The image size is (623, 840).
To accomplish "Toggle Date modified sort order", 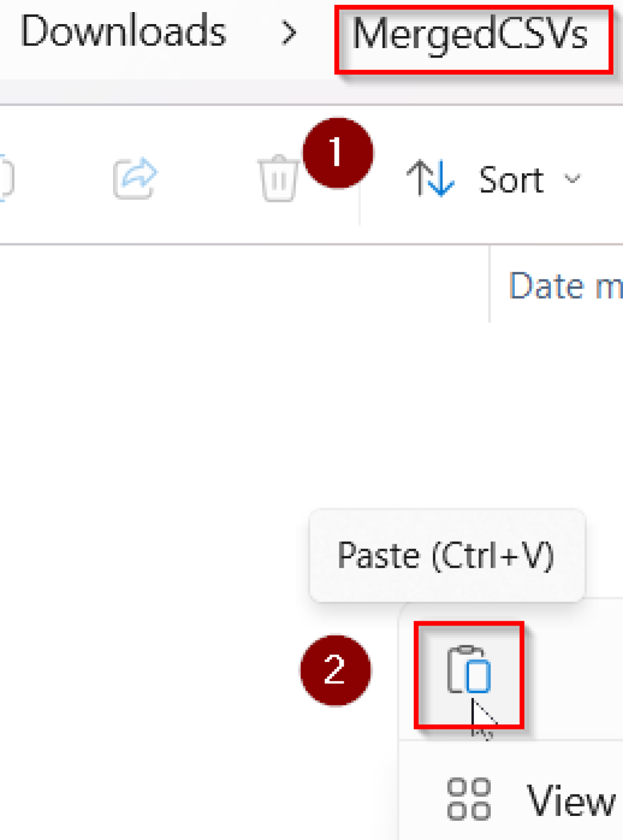I will click(x=563, y=285).
